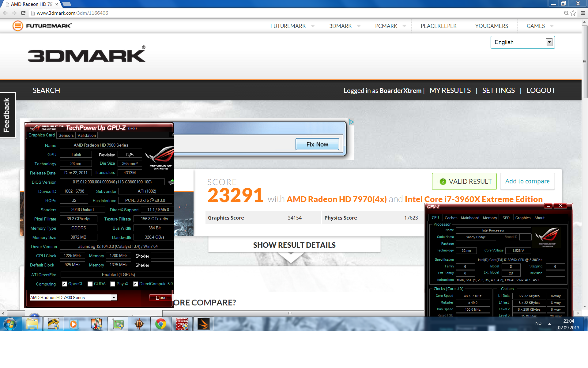The height and width of the screenshot is (368, 588).
Task: Expand GAMES nav menu arrow
Action: [552, 26]
